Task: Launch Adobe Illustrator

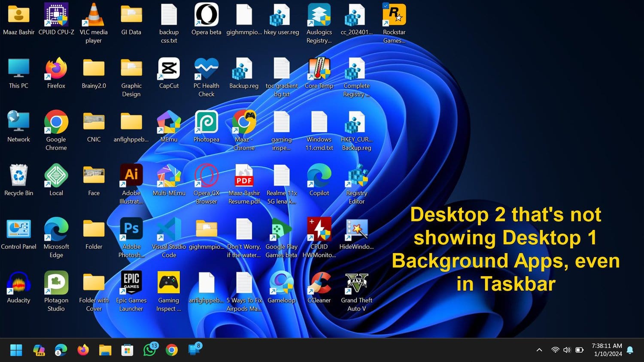Action: [x=131, y=175]
